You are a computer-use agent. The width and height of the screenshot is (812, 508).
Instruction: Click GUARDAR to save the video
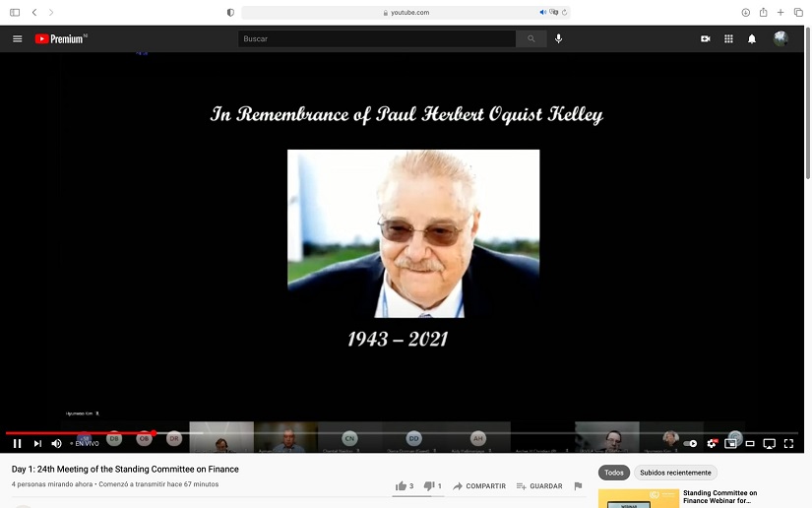(539, 485)
